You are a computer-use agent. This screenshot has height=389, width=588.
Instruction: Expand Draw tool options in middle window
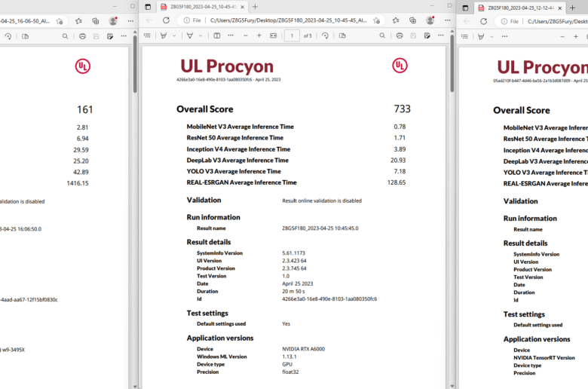click(x=174, y=35)
